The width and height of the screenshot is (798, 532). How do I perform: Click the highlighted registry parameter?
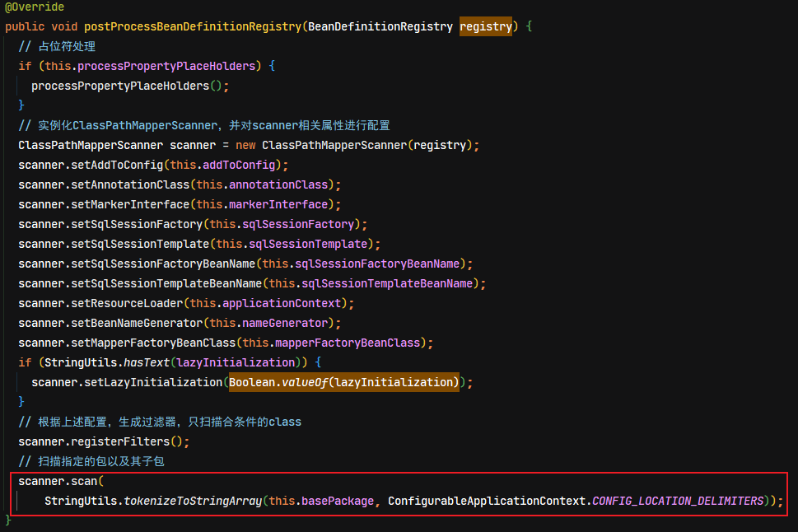tap(486, 26)
